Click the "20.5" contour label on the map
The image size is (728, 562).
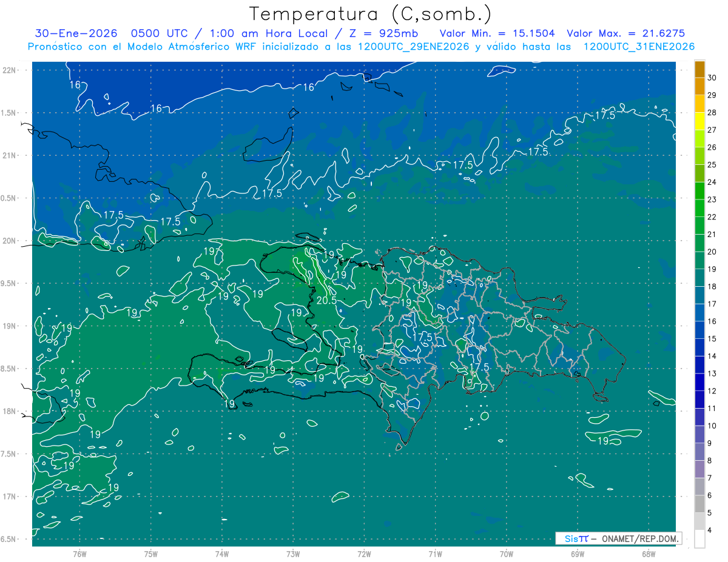tap(327, 299)
